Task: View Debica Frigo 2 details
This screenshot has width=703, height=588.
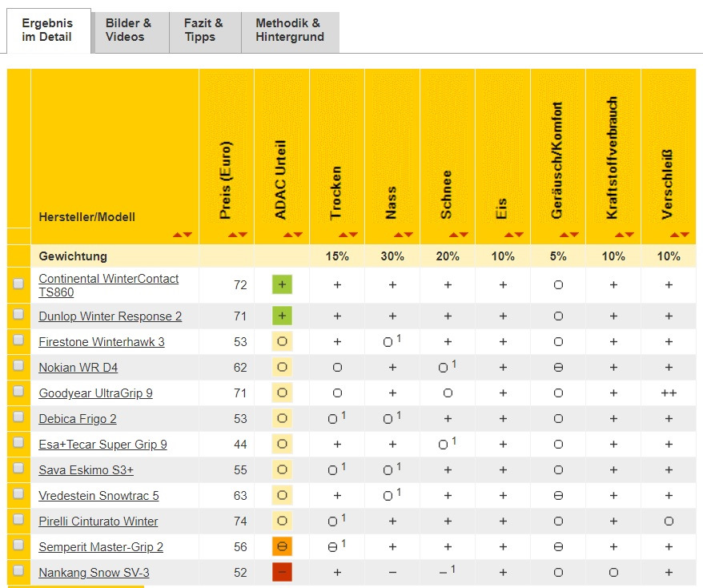Action: click(x=78, y=418)
